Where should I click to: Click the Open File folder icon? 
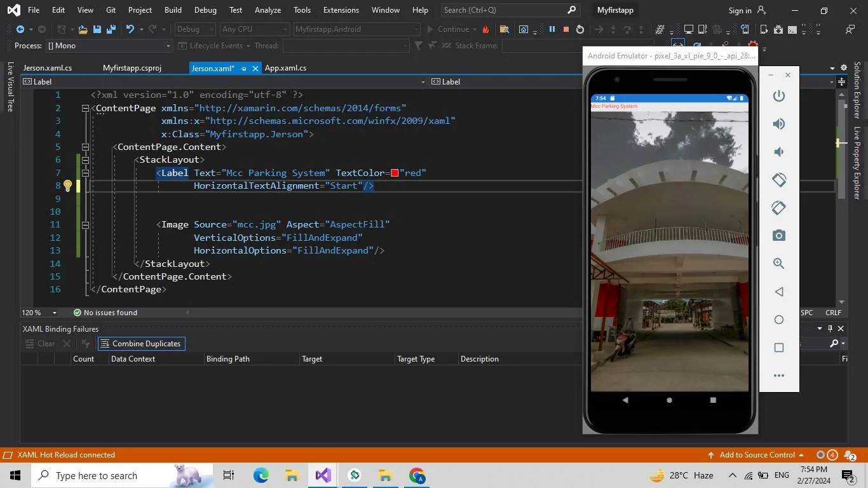click(x=83, y=29)
